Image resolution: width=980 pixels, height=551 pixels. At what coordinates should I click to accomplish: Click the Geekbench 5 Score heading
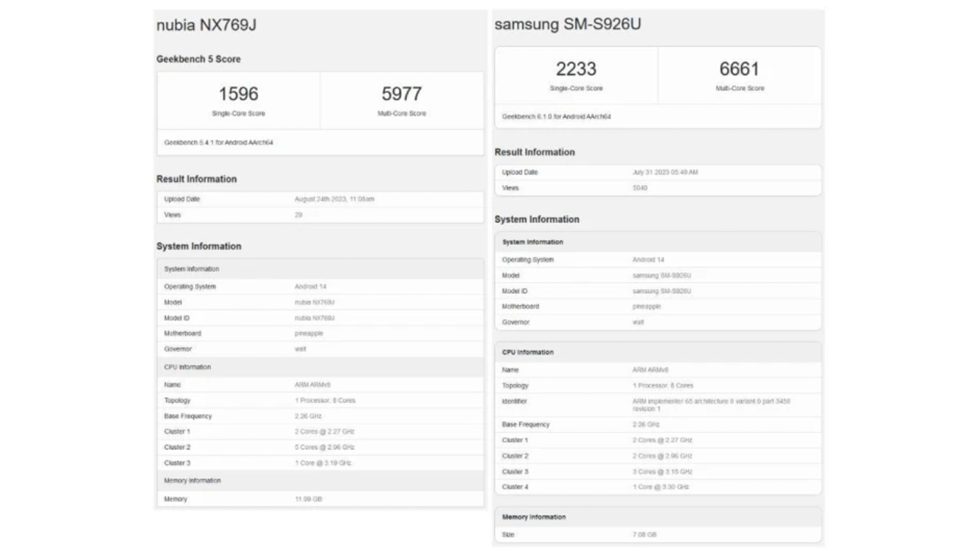pos(198,59)
